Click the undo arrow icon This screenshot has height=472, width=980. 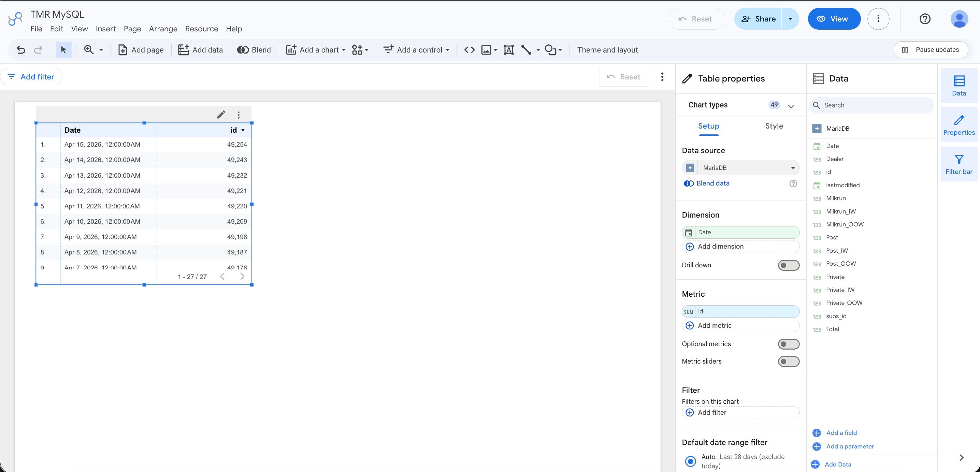click(x=21, y=50)
